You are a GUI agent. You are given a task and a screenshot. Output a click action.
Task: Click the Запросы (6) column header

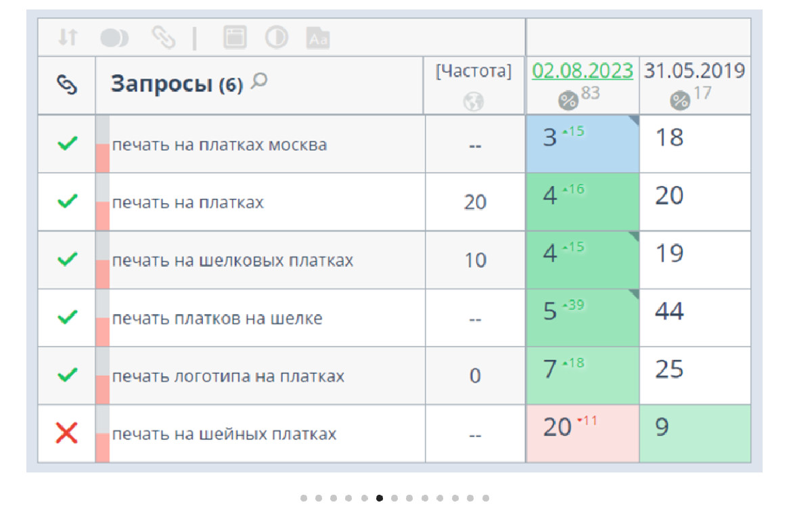(177, 85)
